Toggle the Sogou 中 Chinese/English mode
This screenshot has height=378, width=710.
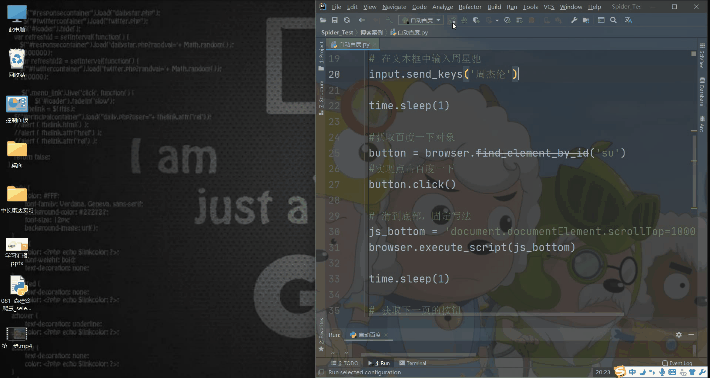point(632,372)
